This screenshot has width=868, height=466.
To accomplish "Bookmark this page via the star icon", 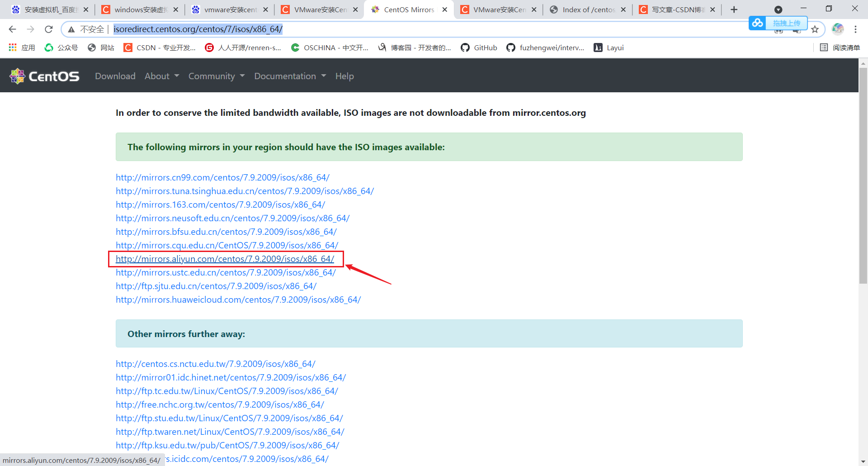I will point(815,29).
